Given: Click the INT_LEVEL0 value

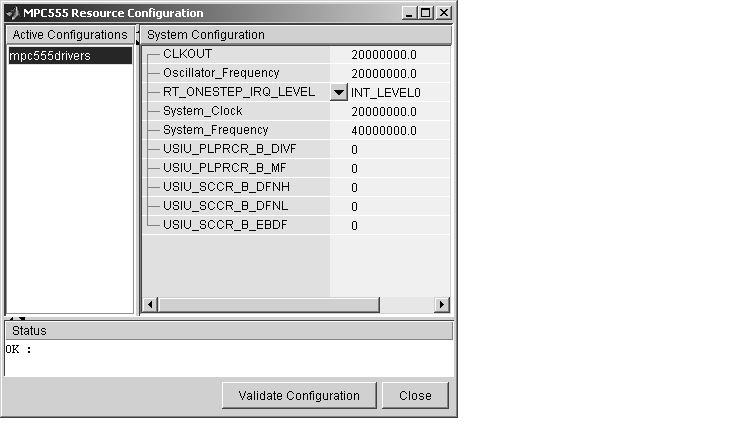Looking at the screenshot, I should point(385,93).
